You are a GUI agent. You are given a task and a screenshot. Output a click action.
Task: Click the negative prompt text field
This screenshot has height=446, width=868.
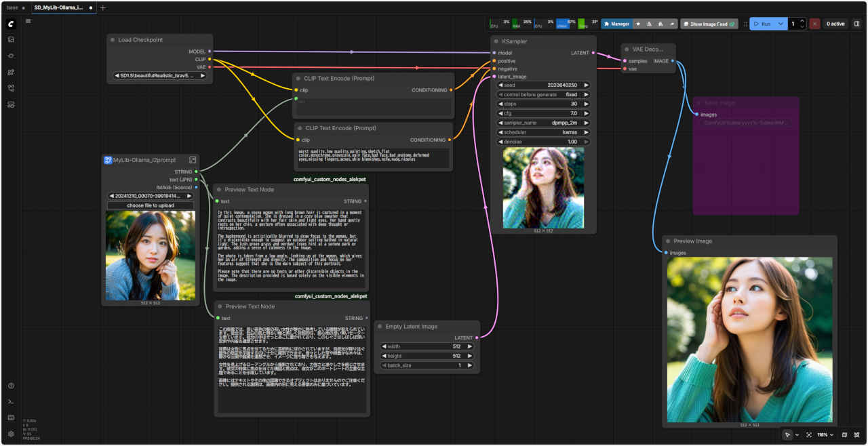(x=374, y=157)
